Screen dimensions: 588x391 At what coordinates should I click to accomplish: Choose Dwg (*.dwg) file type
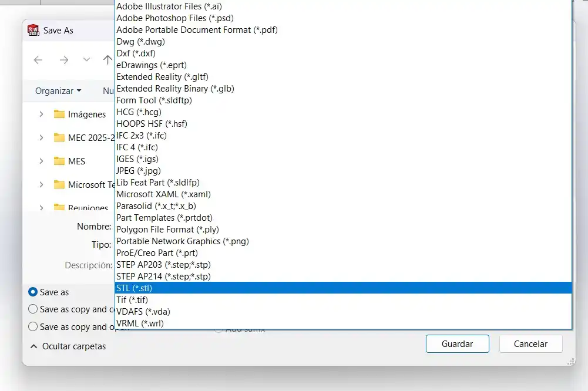click(343, 42)
